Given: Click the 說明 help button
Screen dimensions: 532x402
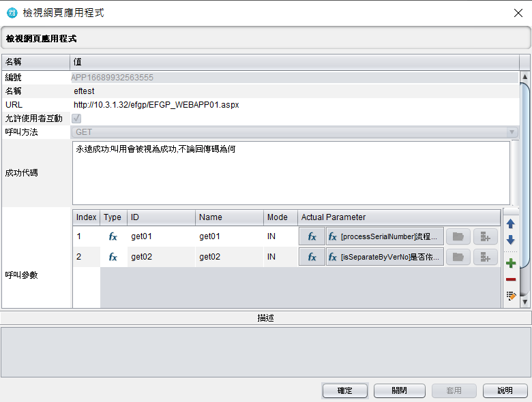Looking at the screenshot, I should pos(505,390).
